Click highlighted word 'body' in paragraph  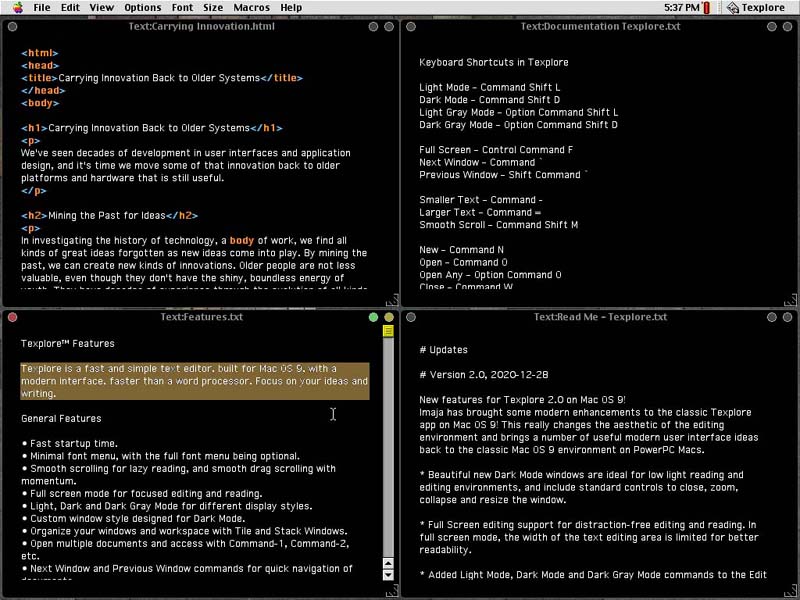[241, 240]
